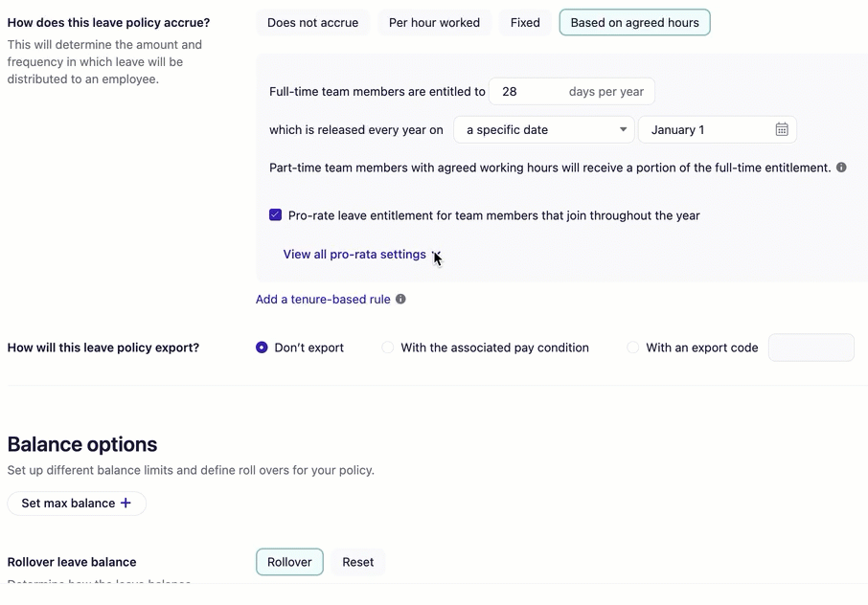The image size is (868, 605).
Task: Select the Does not accrue option
Action: tap(312, 23)
